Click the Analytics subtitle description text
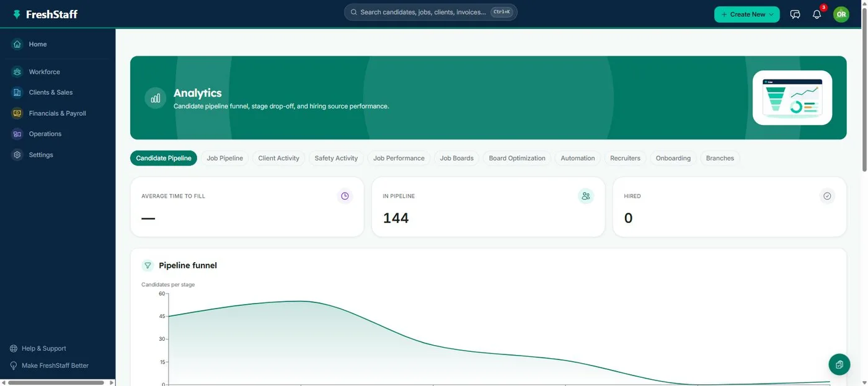This screenshot has height=386, width=868. click(281, 106)
